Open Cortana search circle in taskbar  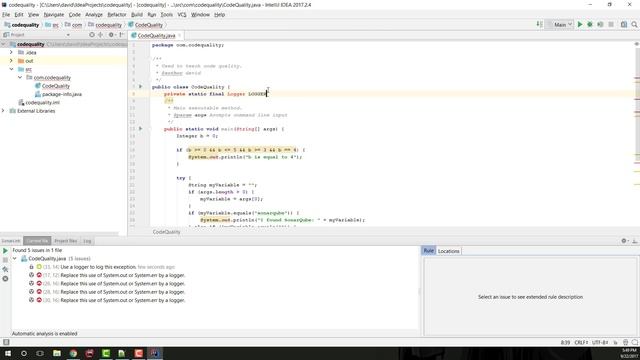[24, 353]
